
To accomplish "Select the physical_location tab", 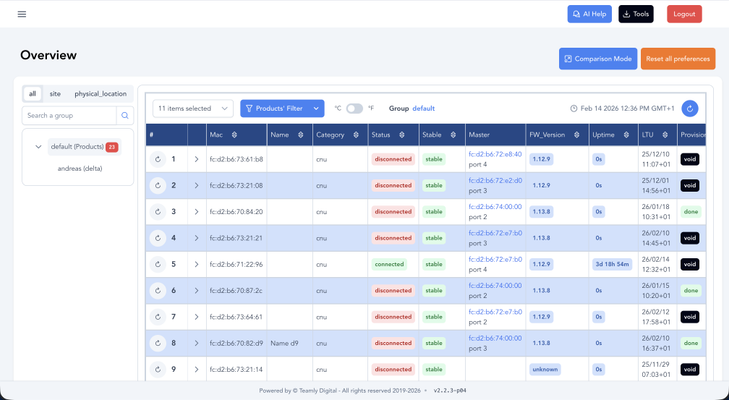I will 100,94.
